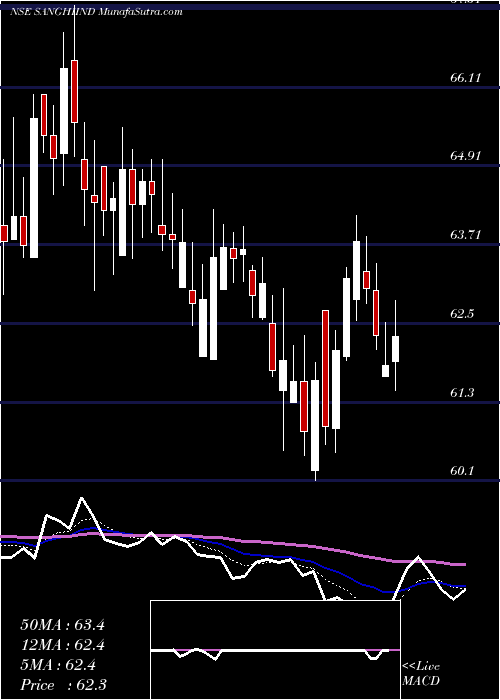Click the 63.71 price level label
500x700 pixels.
coord(465,234)
